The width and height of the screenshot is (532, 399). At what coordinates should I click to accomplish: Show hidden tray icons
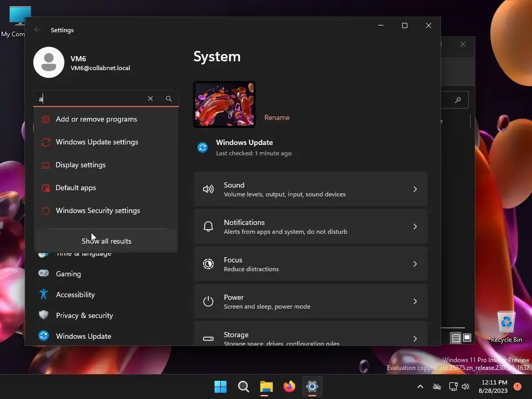420,387
